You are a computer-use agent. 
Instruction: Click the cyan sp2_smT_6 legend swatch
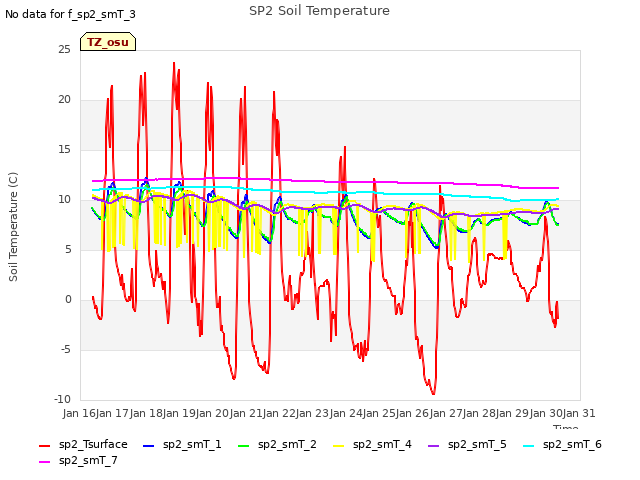pos(529,446)
